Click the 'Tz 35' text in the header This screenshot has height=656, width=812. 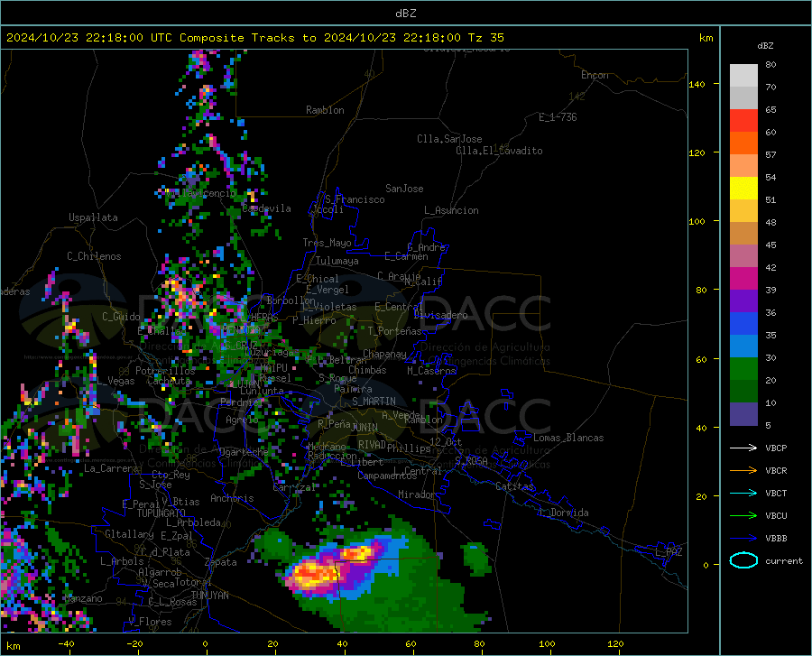pyautogui.click(x=485, y=38)
